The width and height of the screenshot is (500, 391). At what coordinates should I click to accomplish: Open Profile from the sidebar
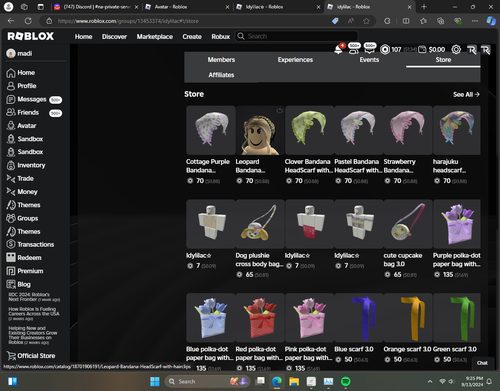(x=21, y=86)
